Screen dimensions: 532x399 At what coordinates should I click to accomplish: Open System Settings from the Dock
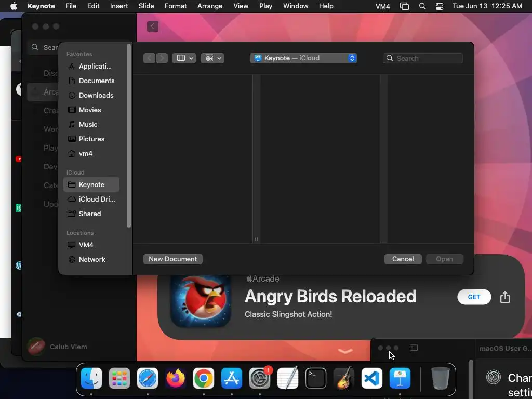[x=260, y=378]
